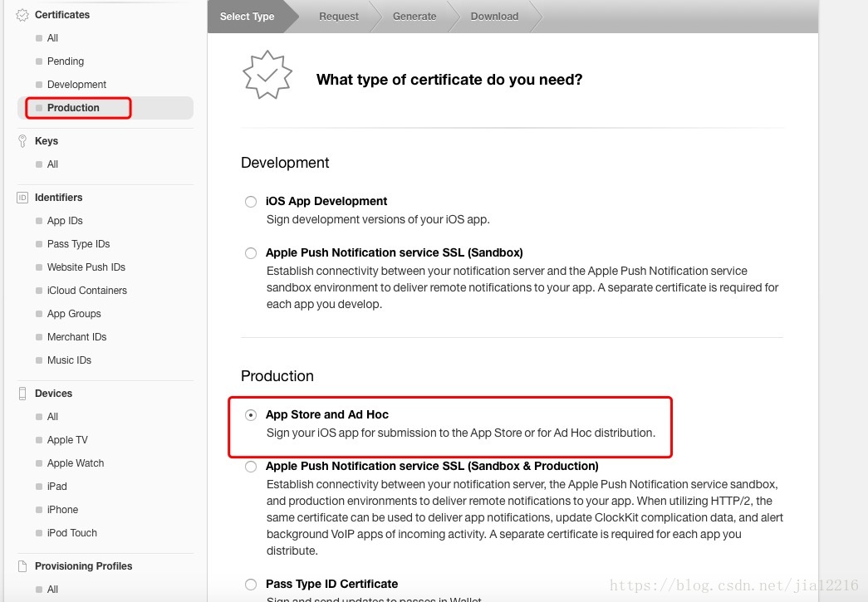Open All under Devices

click(52, 417)
